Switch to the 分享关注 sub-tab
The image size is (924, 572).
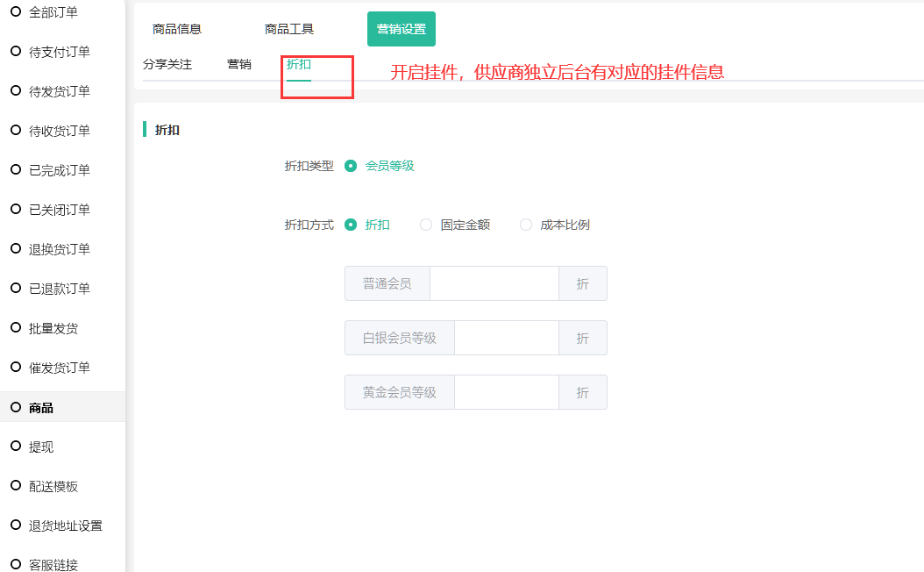tap(167, 64)
